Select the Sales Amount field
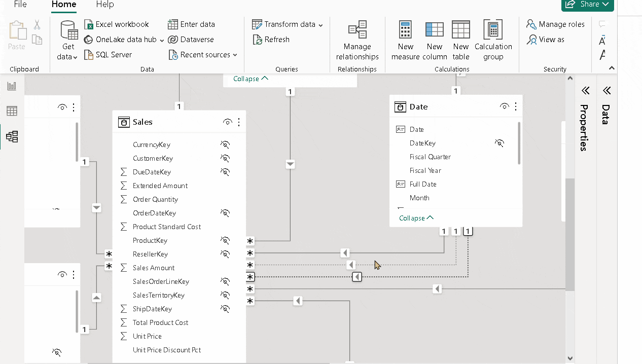The width and height of the screenshot is (642, 364). [154, 268]
